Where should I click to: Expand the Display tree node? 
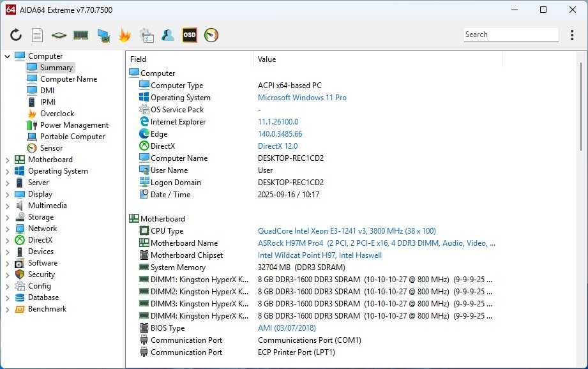click(x=7, y=195)
